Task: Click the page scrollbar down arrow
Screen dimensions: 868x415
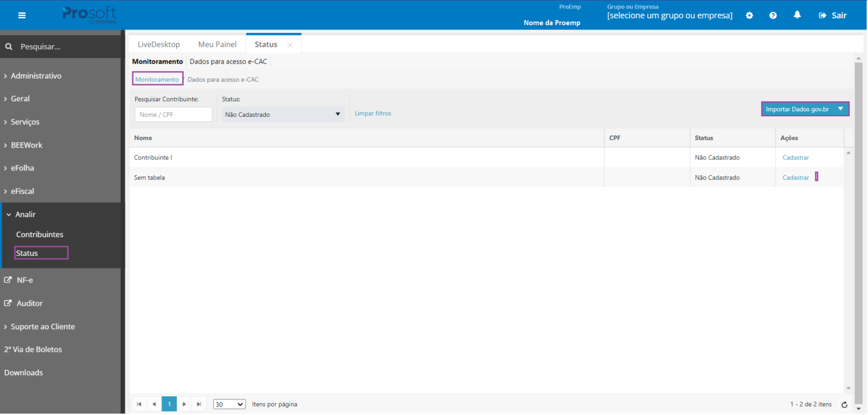Action: (x=858, y=409)
